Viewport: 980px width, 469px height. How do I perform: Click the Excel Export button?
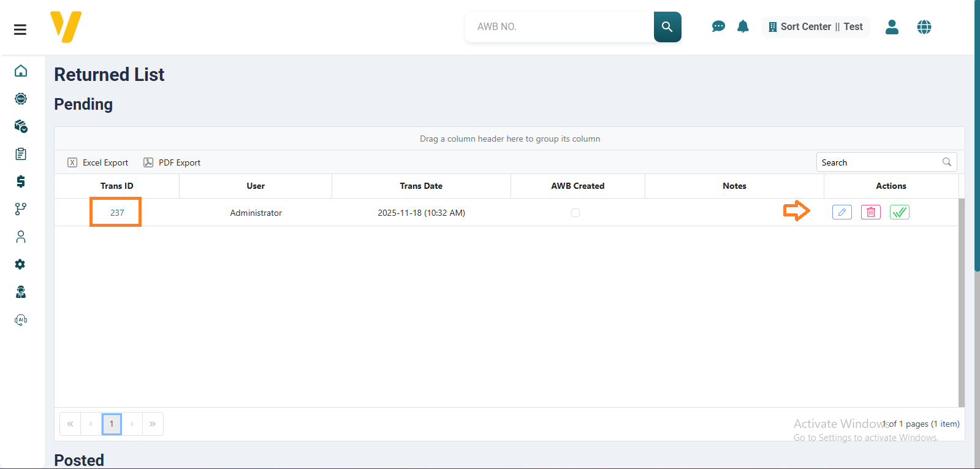pos(98,162)
